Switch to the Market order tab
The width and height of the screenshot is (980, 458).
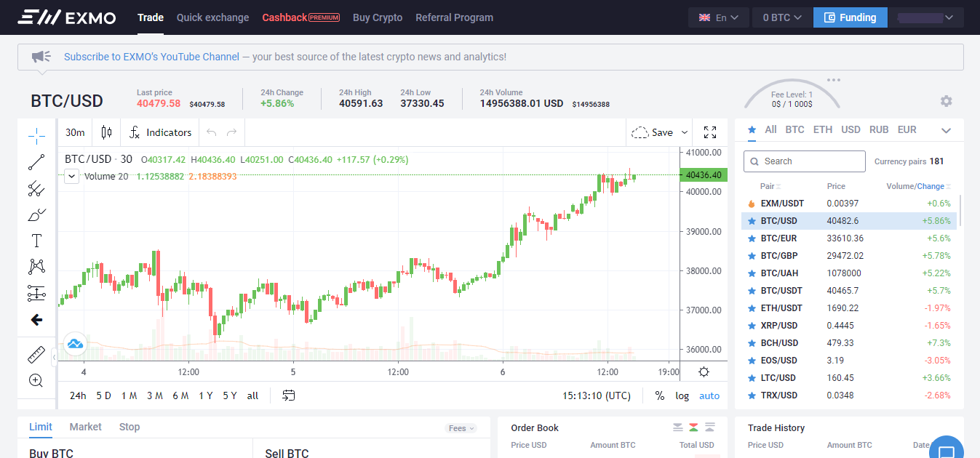point(85,427)
